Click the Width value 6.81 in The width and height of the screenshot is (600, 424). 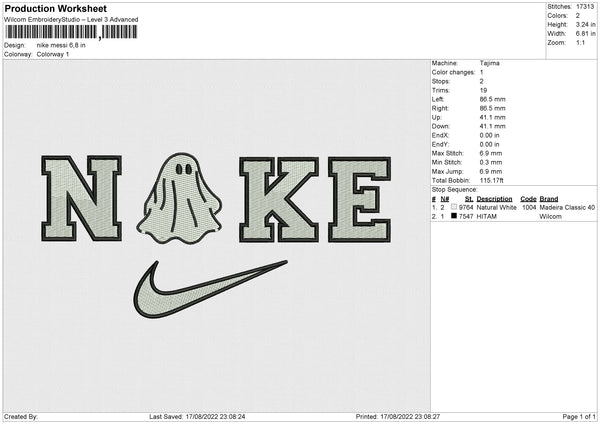click(585, 34)
